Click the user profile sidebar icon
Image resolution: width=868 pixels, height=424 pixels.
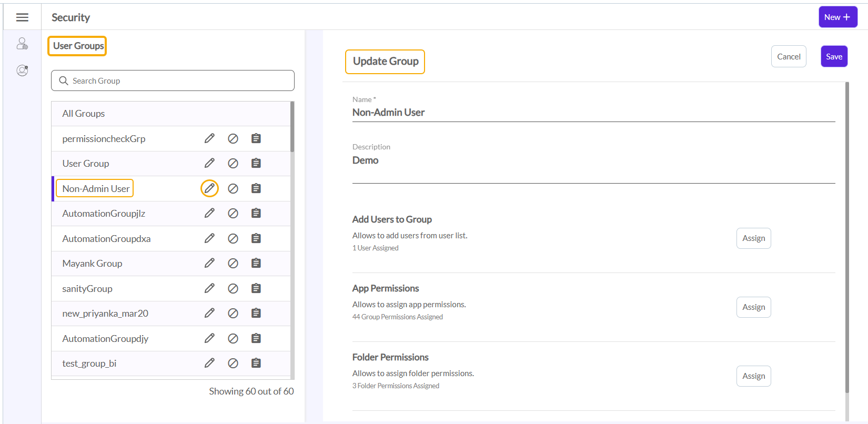point(22,70)
